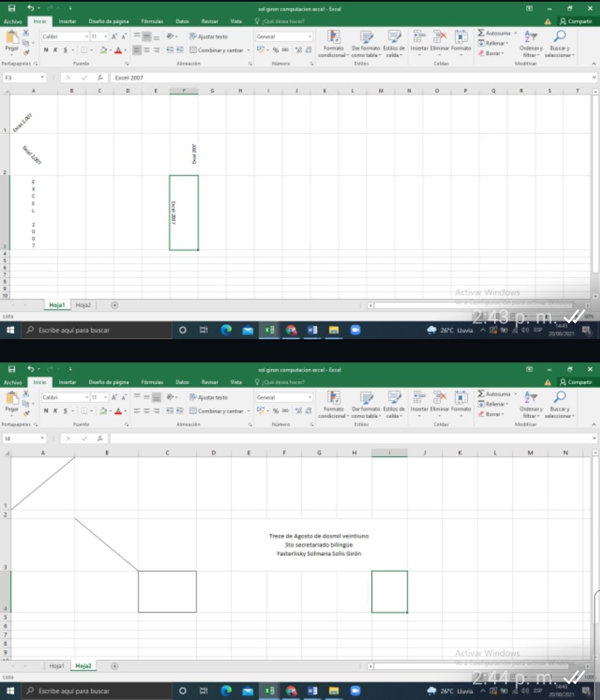
Task: Click Insertar celdas icon in upper window's Celdas group
Action: click(x=419, y=37)
